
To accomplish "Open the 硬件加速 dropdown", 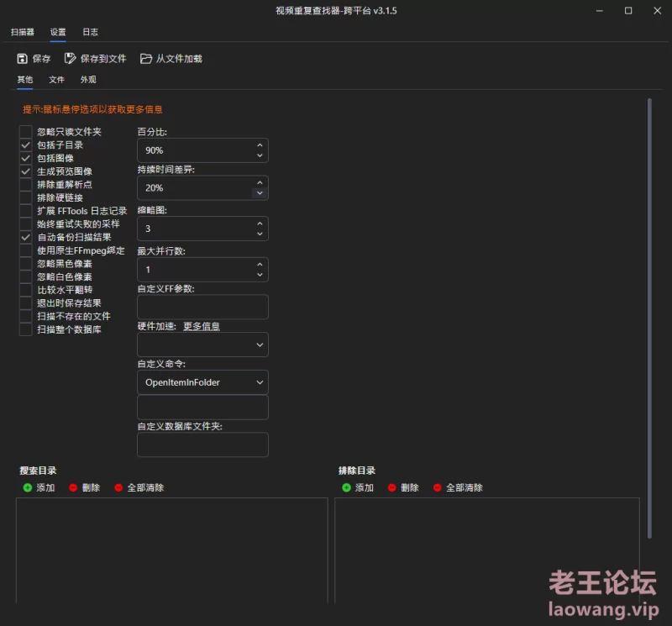I will tap(202, 345).
